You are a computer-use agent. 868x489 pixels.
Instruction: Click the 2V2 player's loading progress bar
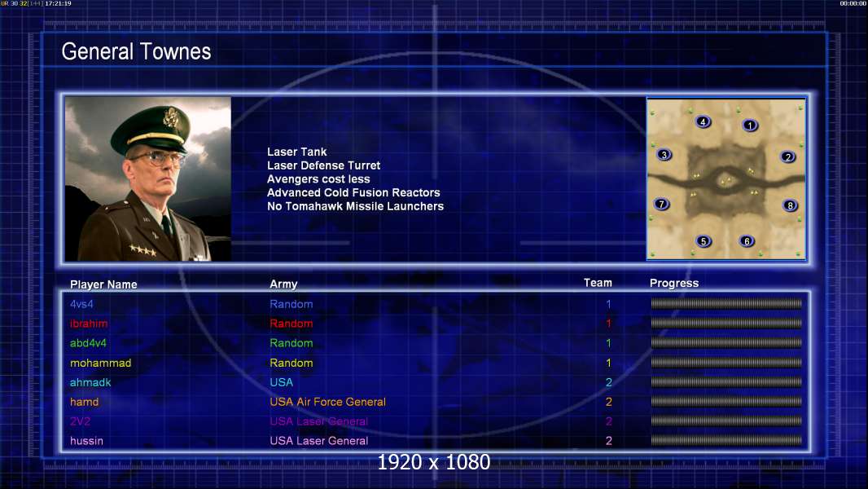point(726,421)
